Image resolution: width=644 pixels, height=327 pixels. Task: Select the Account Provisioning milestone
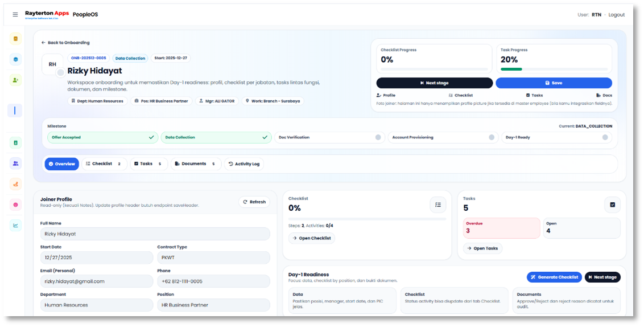pos(442,137)
